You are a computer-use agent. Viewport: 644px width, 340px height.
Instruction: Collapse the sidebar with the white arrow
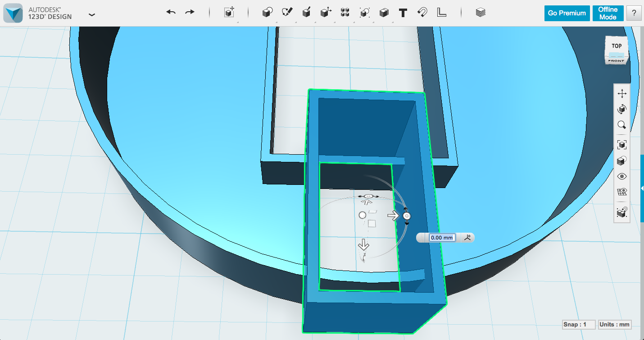641,188
